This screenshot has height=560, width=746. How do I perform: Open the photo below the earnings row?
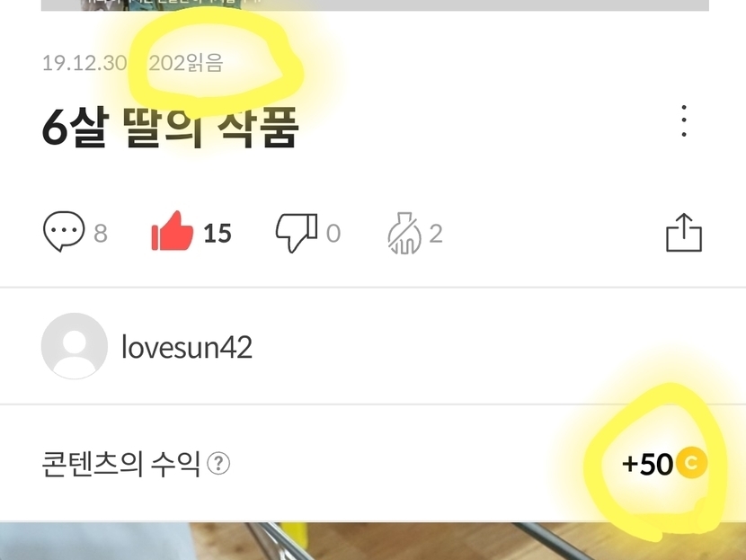pos(373,541)
